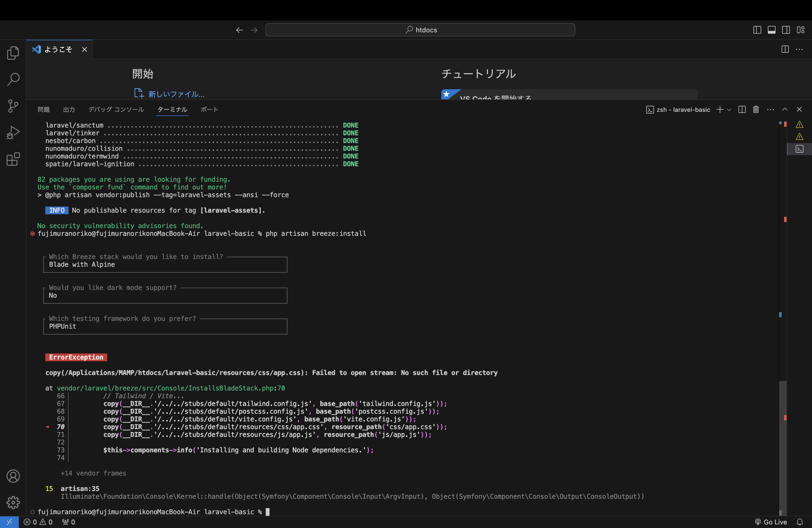Split the terminal

click(x=742, y=109)
